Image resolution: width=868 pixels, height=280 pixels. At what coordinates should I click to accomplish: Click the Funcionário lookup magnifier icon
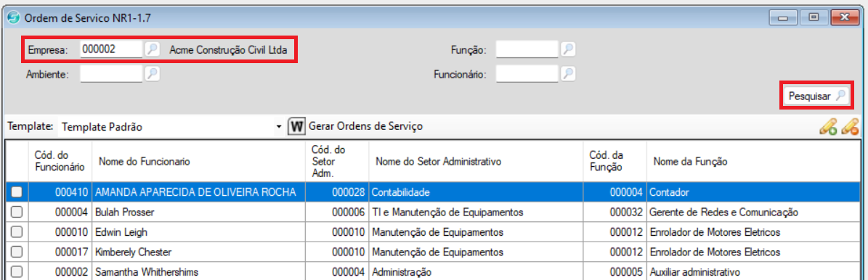point(568,73)
